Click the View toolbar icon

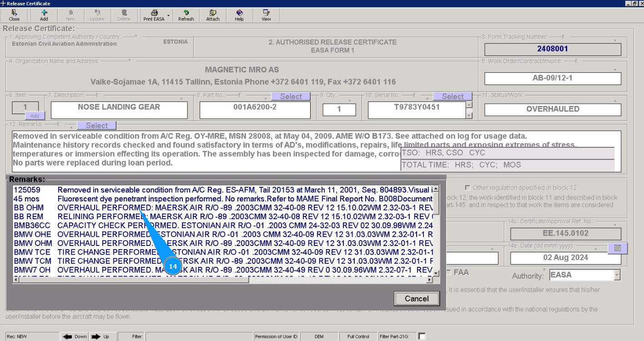click(266, 15)
